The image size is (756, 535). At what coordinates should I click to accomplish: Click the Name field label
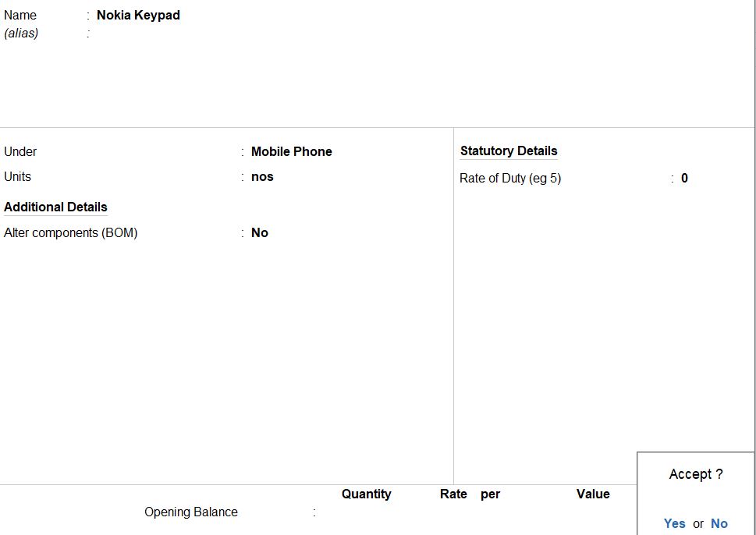(20, 15)
